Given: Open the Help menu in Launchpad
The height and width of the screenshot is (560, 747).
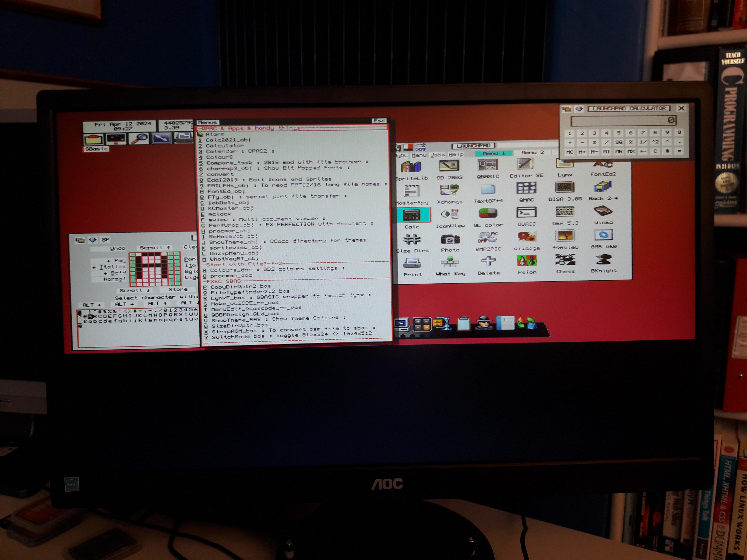Looking at the screenshot, I should [x=456, y=154].
